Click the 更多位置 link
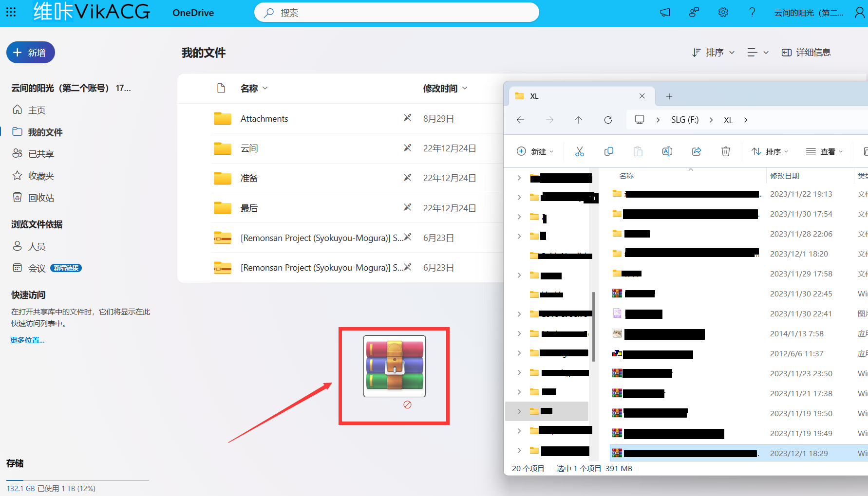The image size is (868, 496). (x=27, y=340)
